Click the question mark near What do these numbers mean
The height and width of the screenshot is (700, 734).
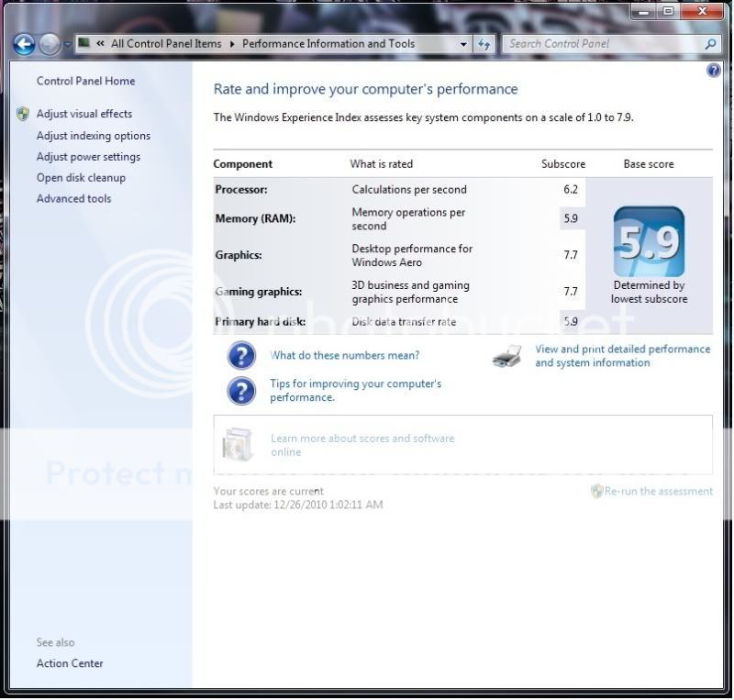coord(240,355)
